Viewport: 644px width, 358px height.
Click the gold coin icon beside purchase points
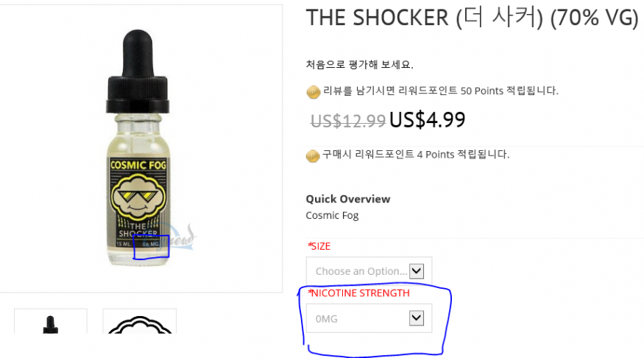(x=313, y=155)
